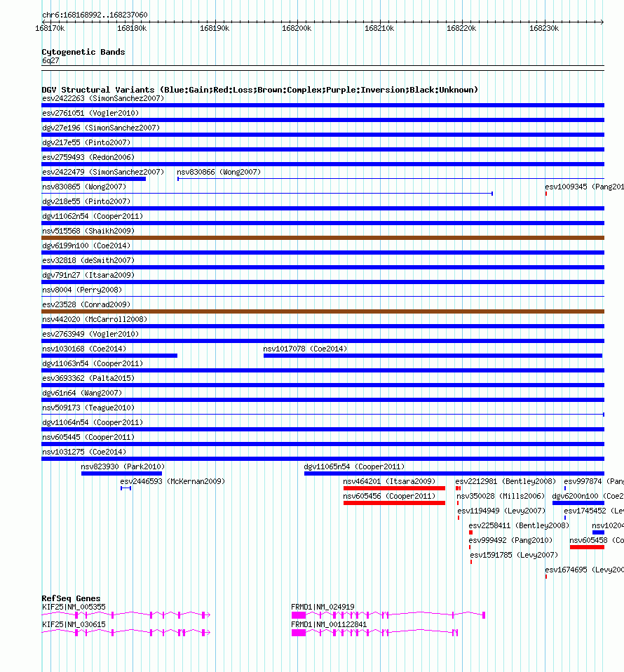
Task: Click the red nsv605456 (Cooper2011) loss bar
Action: pos(394,503)
